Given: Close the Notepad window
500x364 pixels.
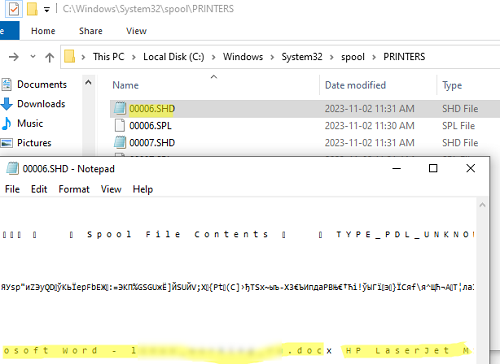Looking at the screenshot, I should (470, 168).
